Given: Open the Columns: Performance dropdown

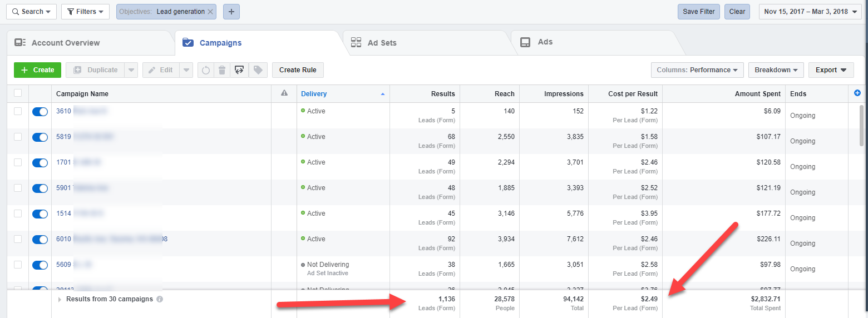Looking at the screenshot, I should 698,70.
